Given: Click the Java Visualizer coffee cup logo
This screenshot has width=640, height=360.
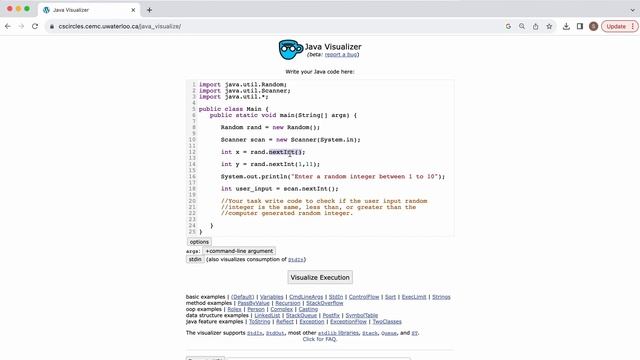Looking at the screenshot, I should [291, 49].
